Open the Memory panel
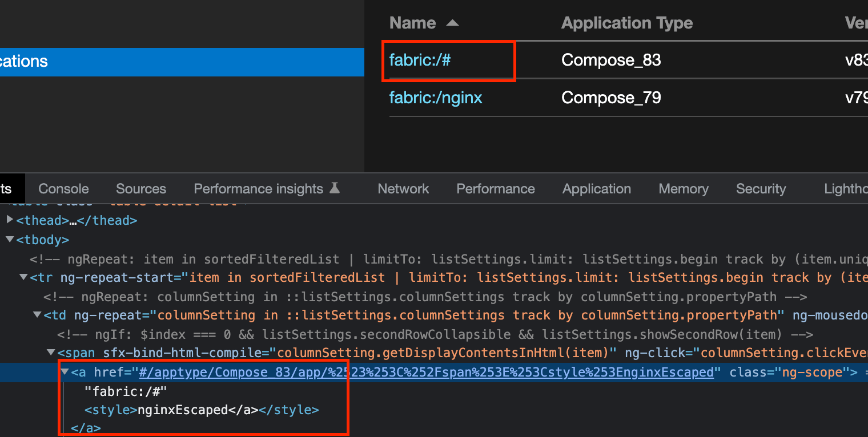The width and height of the screenshot is (868, 437). (x=683, y=188)
